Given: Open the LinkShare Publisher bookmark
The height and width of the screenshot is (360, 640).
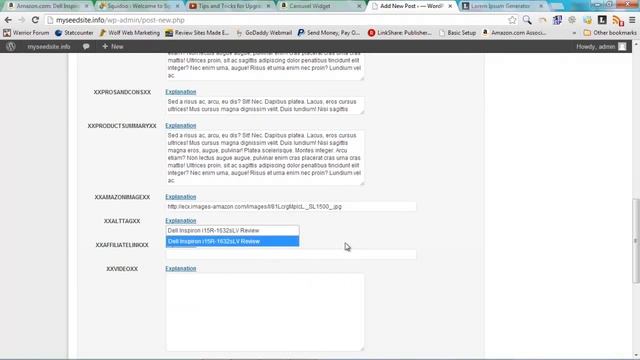Looking at the screenshot, I should (x=400, y=33).
